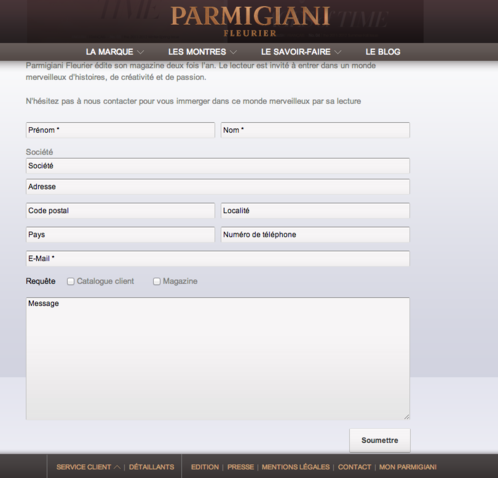This screenshot has width=498, height=478.
Task: Focus the E-Mail input field
Action: click(218, 259)
